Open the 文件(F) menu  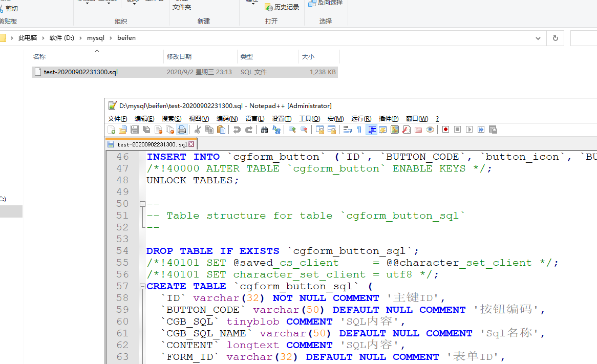tap(117, 119)
